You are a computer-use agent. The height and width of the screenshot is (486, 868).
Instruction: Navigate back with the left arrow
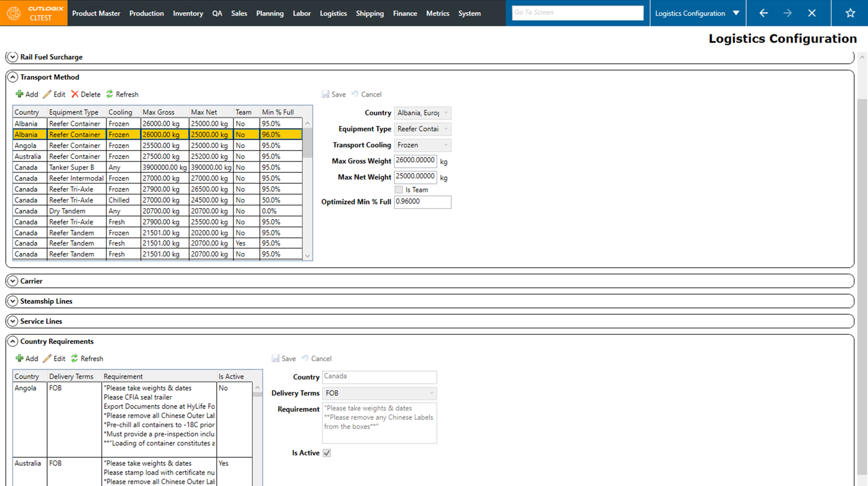point(763,13)
